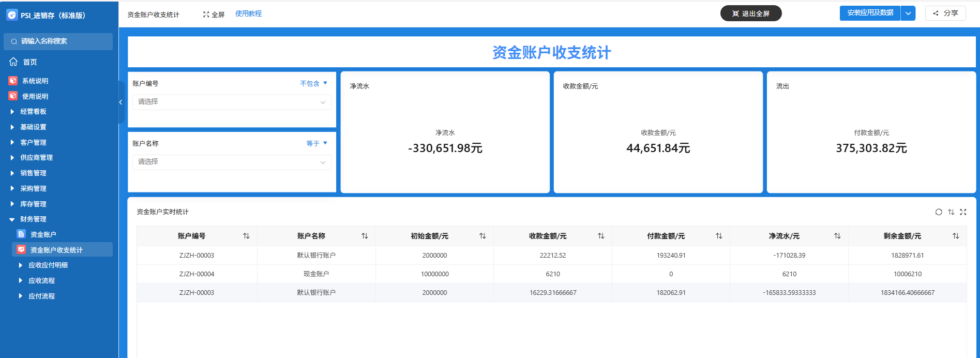This screenshot has height=358, width=980.
Task: Expand 供应商管理 menu
Action: [12, 158]
